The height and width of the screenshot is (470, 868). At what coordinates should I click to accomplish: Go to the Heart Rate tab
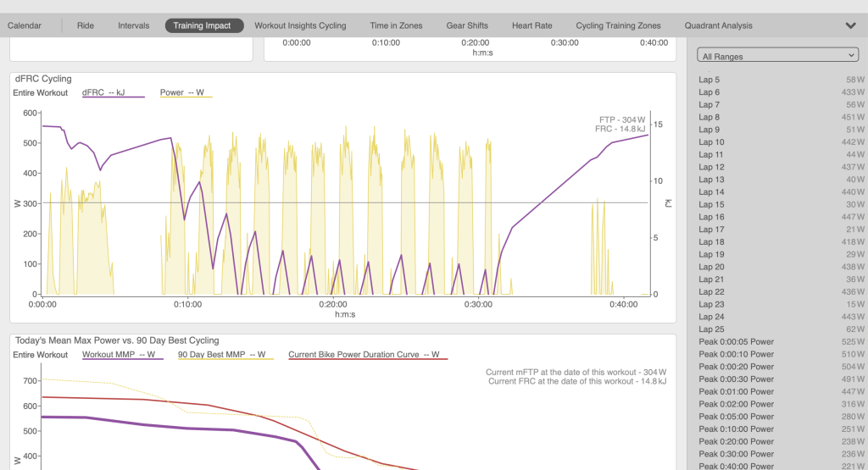tap(532, 25)
